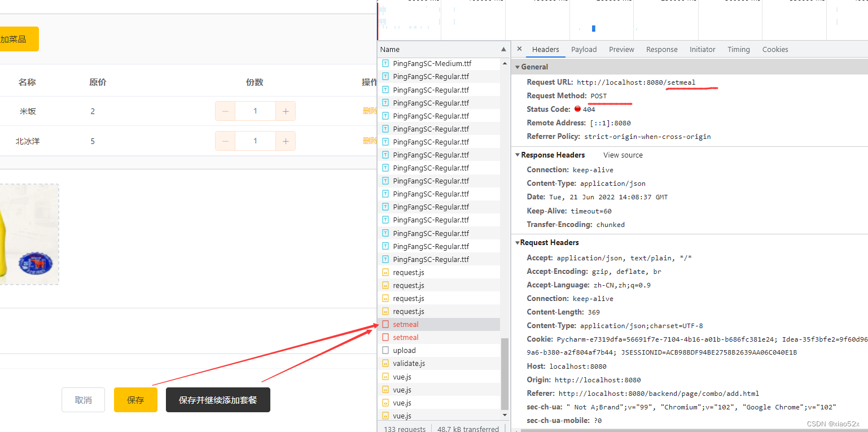Open the Preview tab
This screenshot has height=432, width=868.
click(621, 49)
